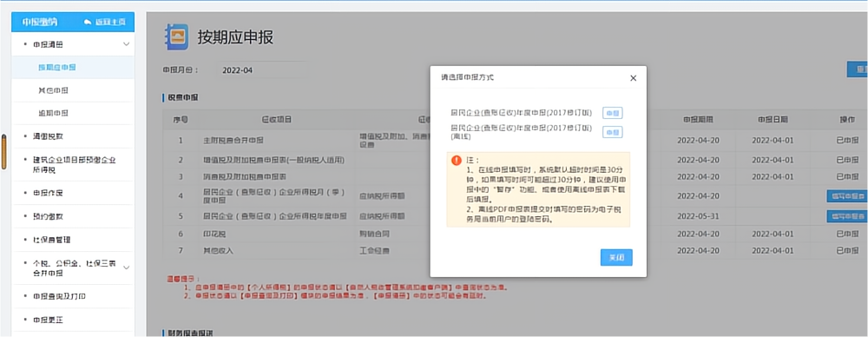Screen dimensions: 868x337
Task: Open 申报更正 in the sidebar
Action: [x=48, y=320]
